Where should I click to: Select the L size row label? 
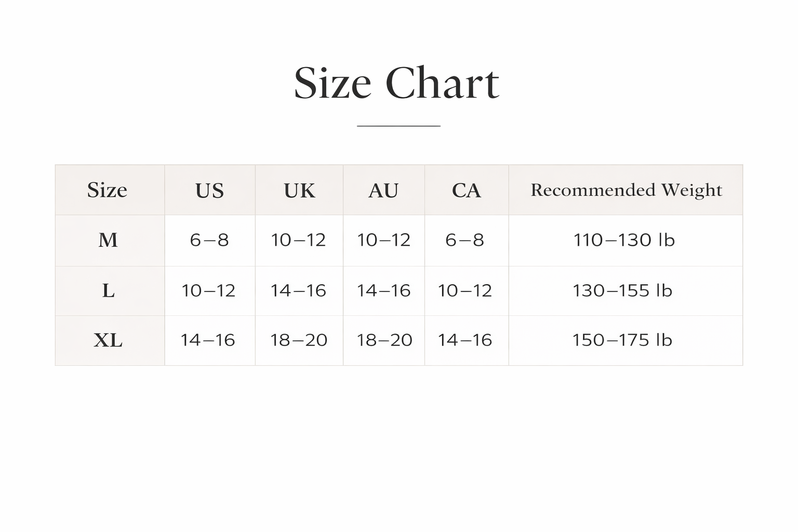click(108, 290)
